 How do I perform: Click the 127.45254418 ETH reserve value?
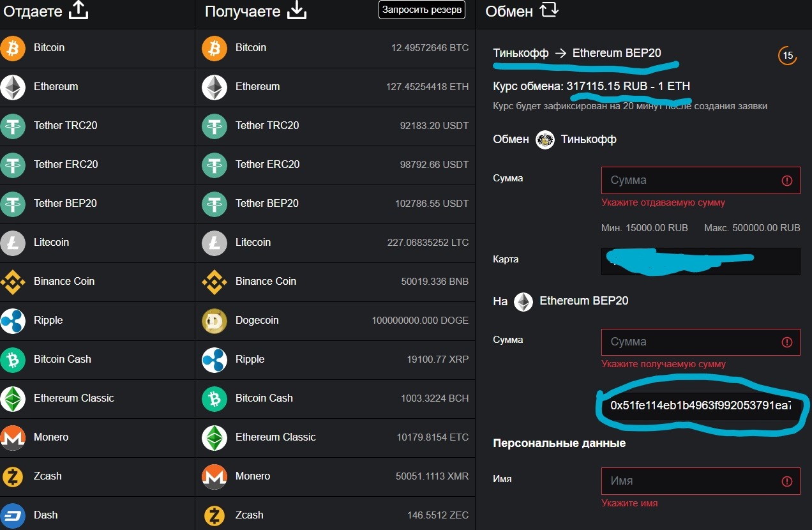tap(427, 87)
